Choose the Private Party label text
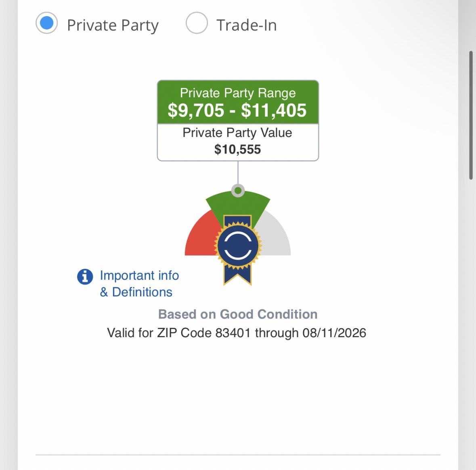The image size is (476, 470). point(113,25)
